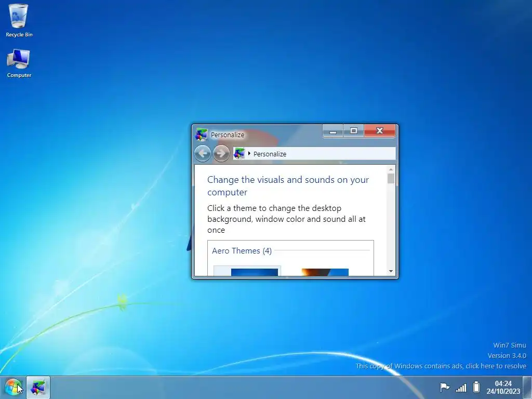Click the Aero Themes (4) heading

[242, 251]
